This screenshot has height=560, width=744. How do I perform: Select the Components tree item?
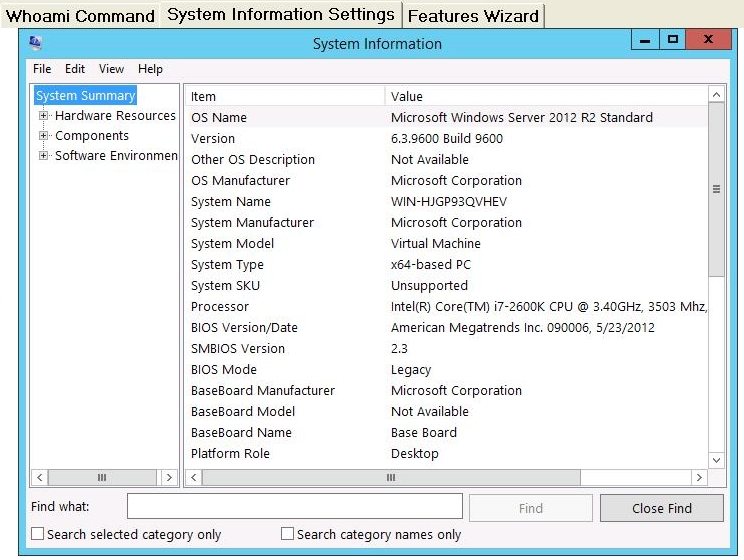pos(92,135)
